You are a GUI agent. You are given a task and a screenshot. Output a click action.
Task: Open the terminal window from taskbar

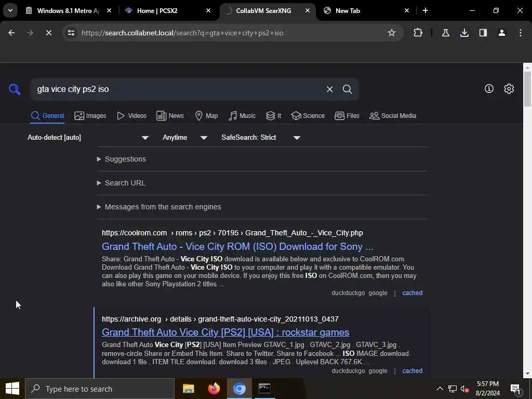(264, 389)
